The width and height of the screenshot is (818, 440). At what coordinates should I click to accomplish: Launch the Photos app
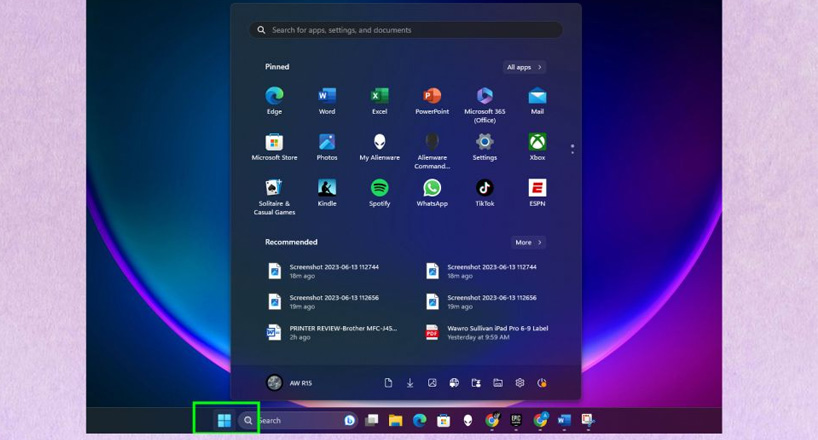pos(327,147)
